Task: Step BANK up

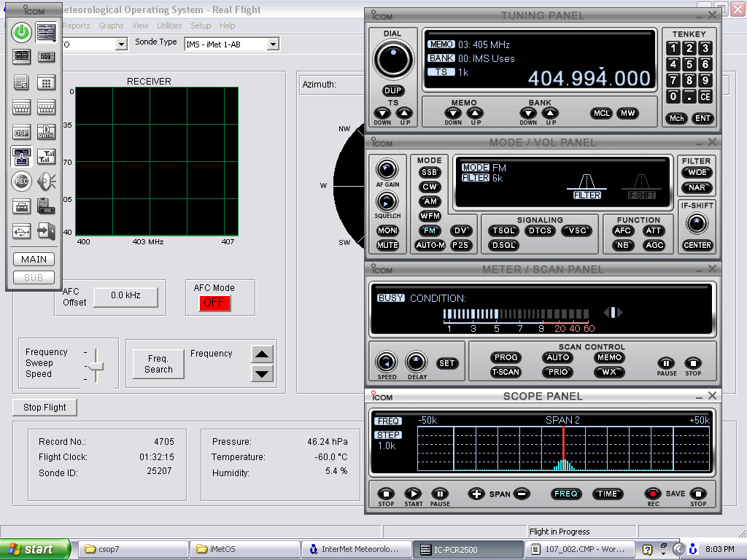Action: pyautogui.click(x=551, y=113)
